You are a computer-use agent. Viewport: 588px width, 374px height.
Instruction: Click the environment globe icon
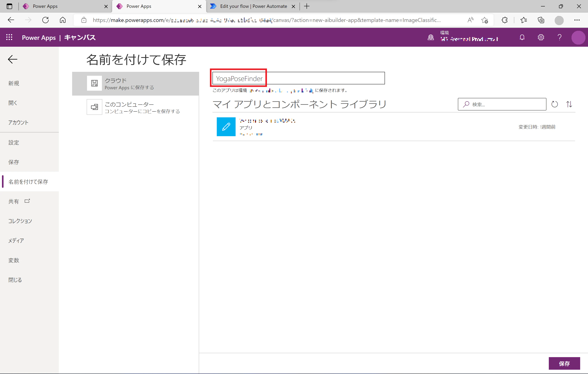point(431,37)
